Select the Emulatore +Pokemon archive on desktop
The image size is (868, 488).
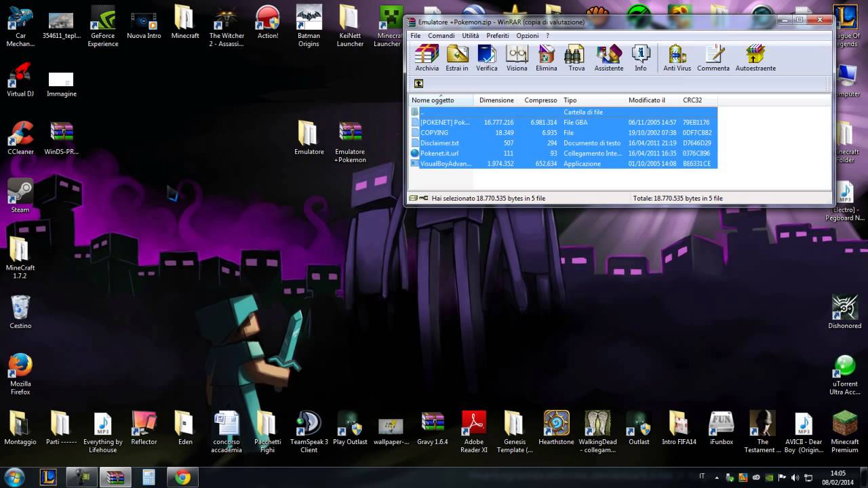tap(350, 142)
